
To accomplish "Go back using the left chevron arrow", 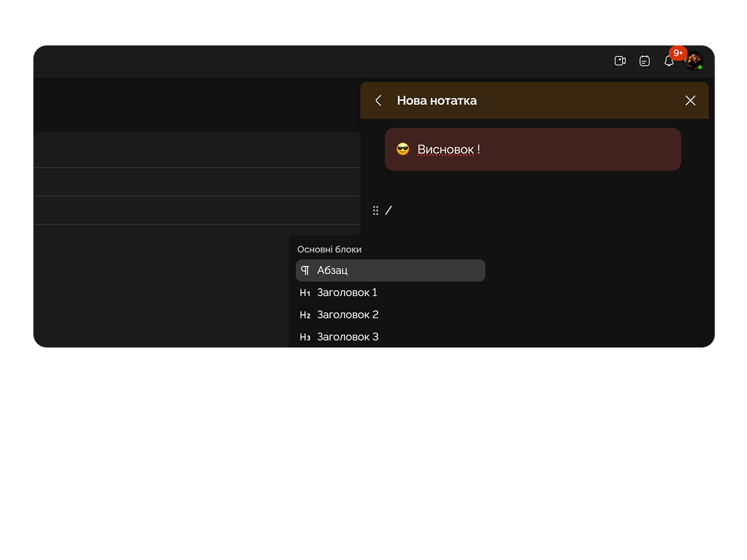I will point(379,100).
